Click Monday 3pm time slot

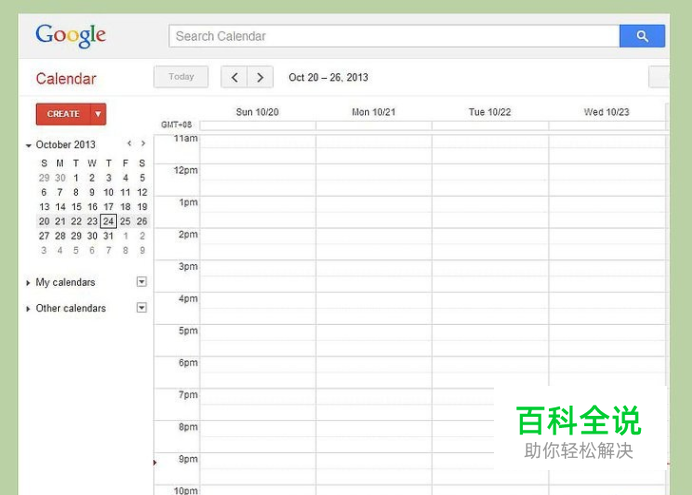[374, 276]
